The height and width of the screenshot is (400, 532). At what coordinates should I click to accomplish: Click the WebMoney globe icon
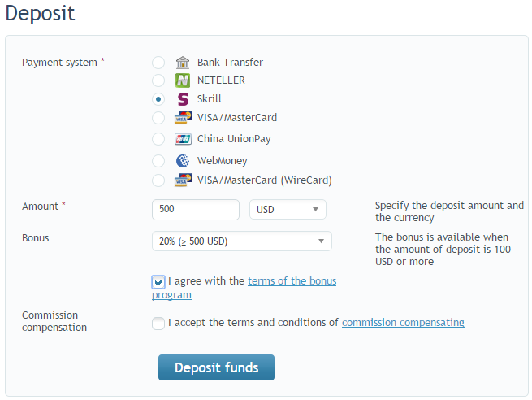coord(183,161)
